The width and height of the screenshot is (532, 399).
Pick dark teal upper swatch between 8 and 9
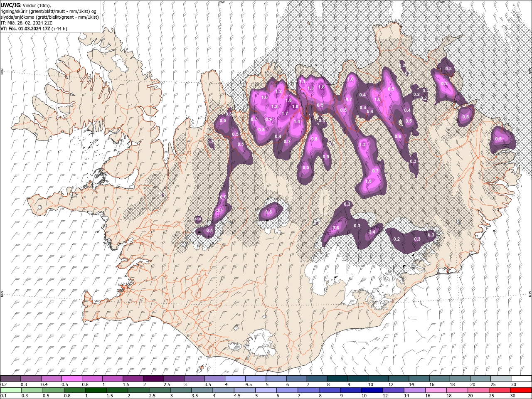click(337, 379)
